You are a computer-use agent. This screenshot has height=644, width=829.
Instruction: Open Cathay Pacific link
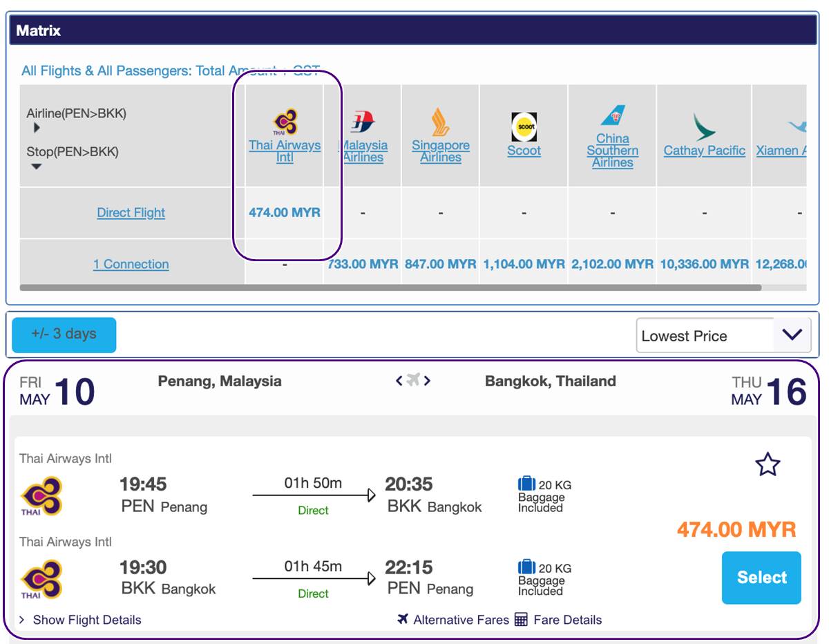coord(704,151)
